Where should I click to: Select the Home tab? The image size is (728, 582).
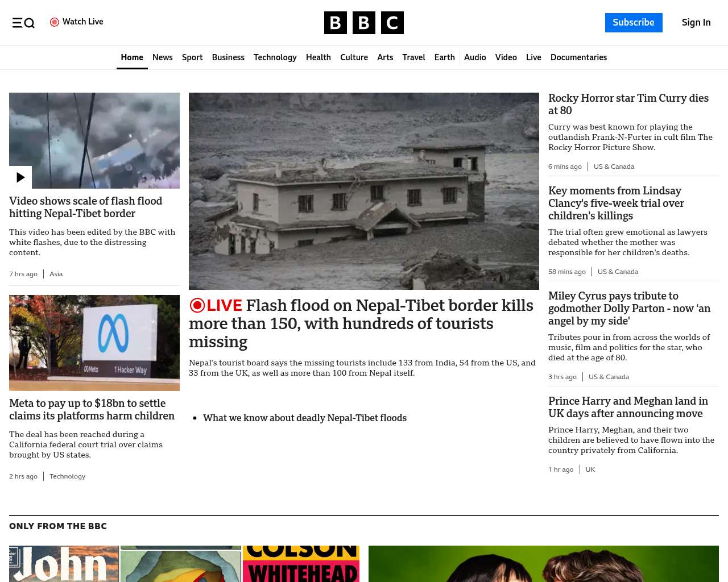(132, 57)
